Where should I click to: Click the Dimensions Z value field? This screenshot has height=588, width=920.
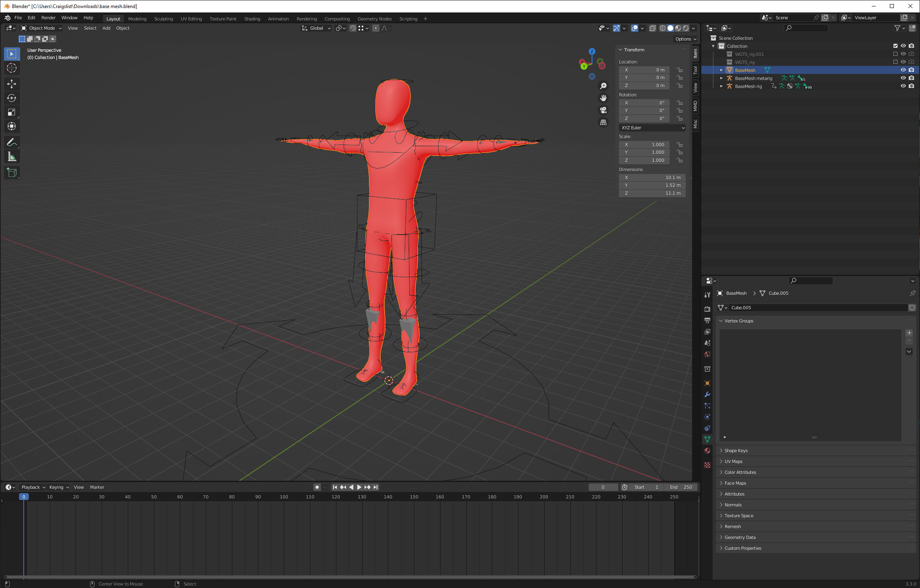click(652, 193)
